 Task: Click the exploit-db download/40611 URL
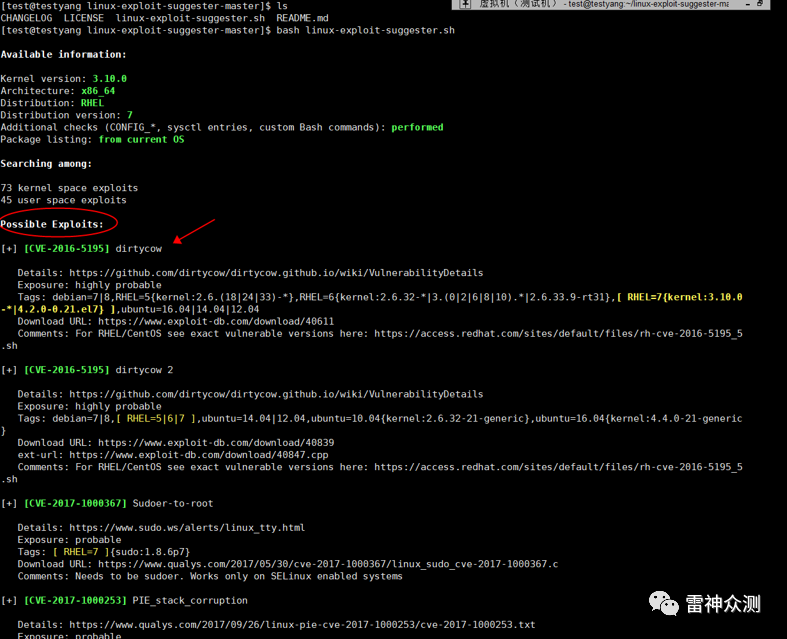point(216,321)
